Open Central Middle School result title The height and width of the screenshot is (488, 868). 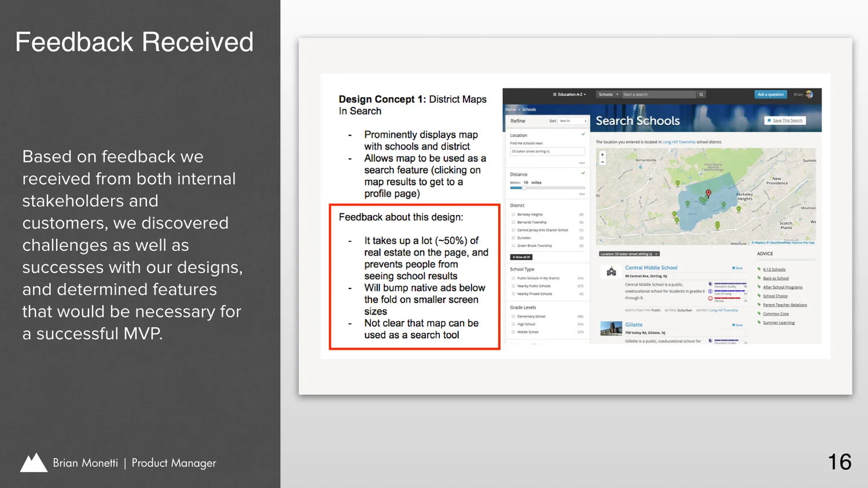pos(651,268)
